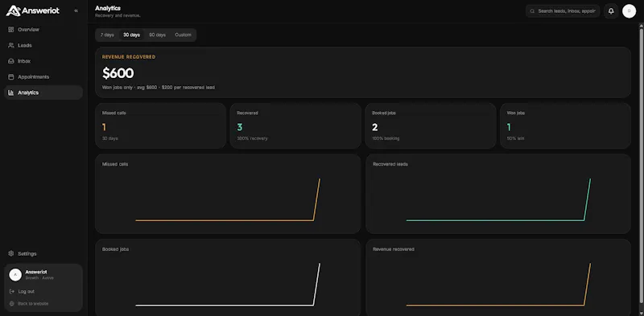Click the Log out arrow icon

pyautogui.click(x=12, y=291)
